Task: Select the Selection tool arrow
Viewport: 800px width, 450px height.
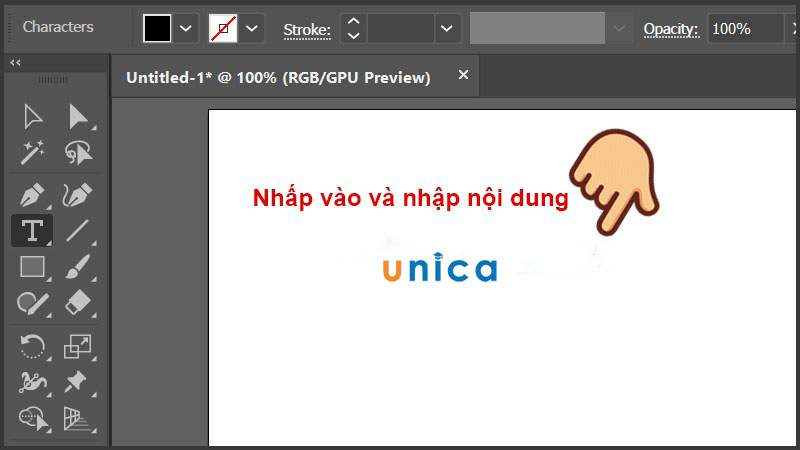Action: (x=33, y=116)
